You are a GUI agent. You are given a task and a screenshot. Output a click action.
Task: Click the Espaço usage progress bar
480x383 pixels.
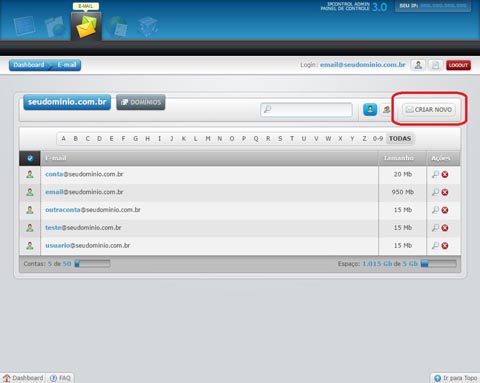pos(438,263)
